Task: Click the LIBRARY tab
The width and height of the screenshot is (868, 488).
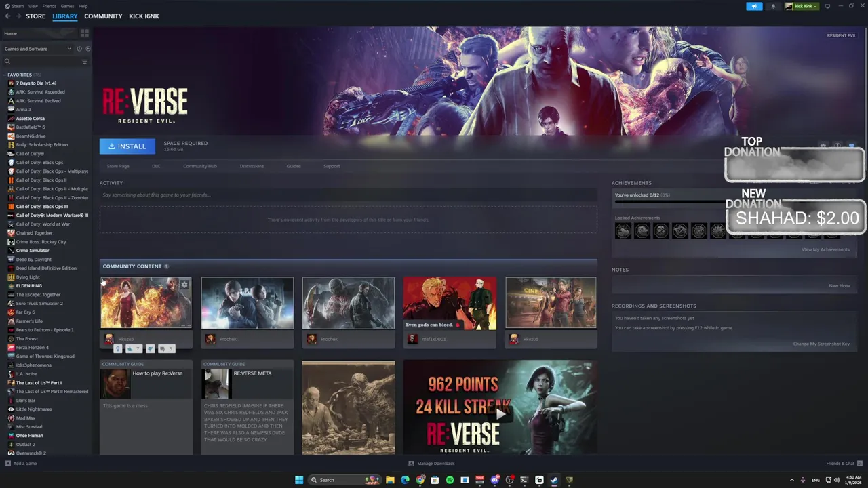Action: pos(65,16)
